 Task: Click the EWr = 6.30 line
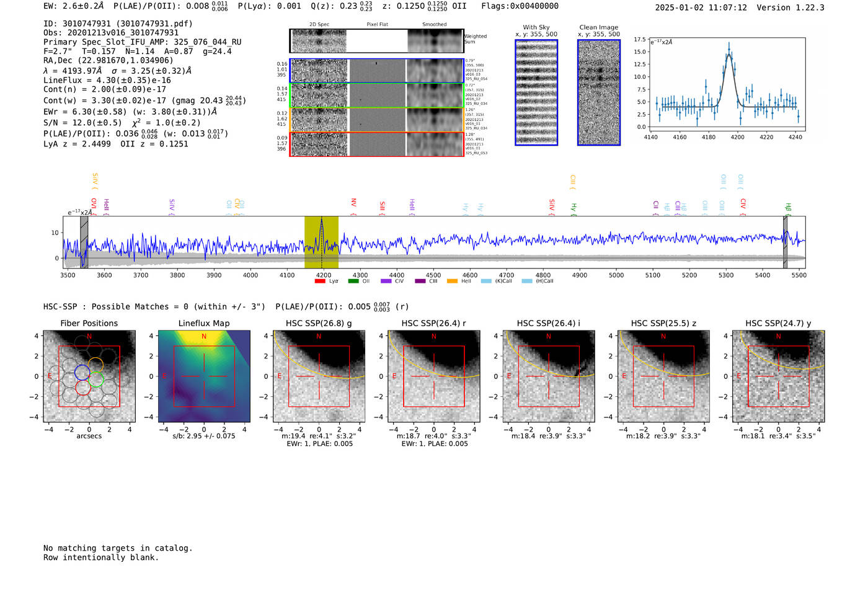(130, 112)
